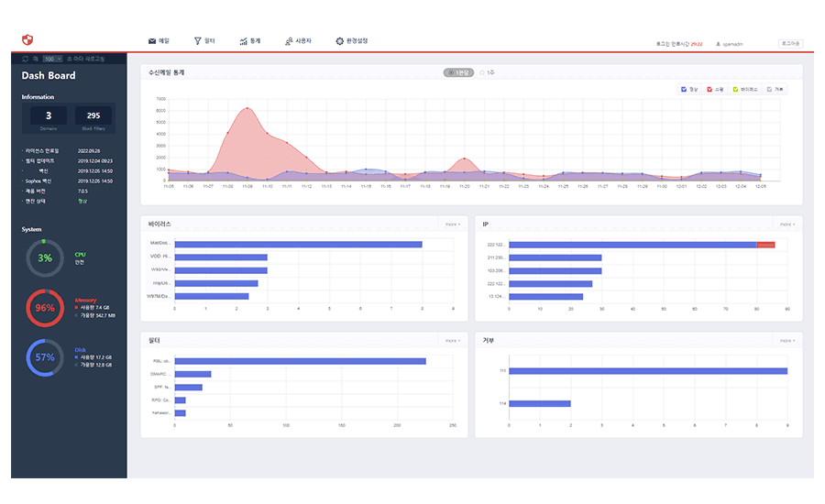Click the green 정상 engine status
Viewport: 825px width, 504px height.
pyautogui.click(x=82, y=201)
